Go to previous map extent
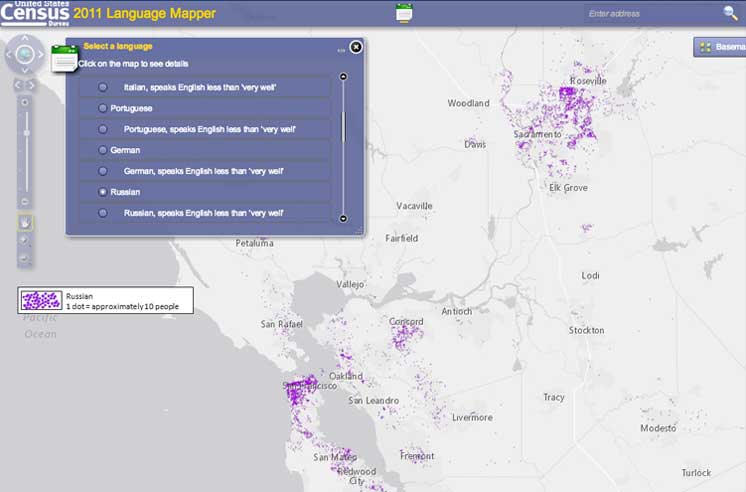 18,85
